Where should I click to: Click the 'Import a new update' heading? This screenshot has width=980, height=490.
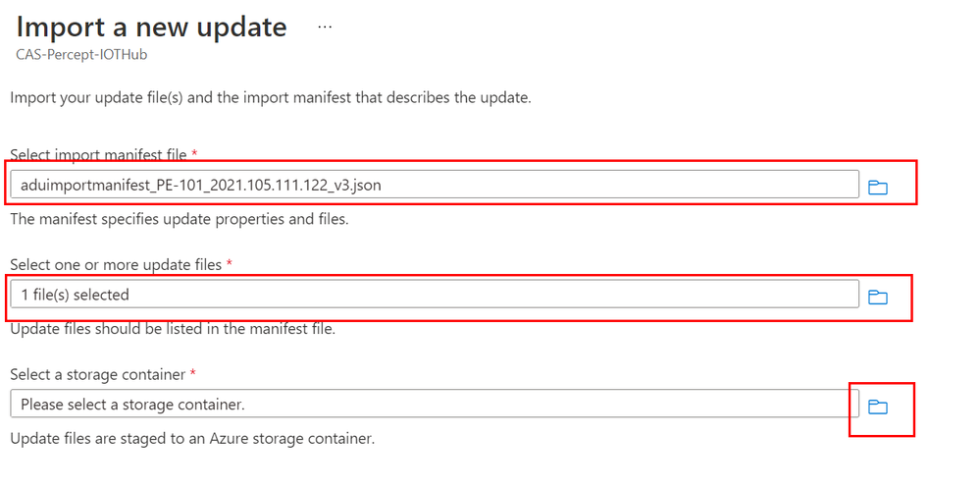click(x=151, y=27)
